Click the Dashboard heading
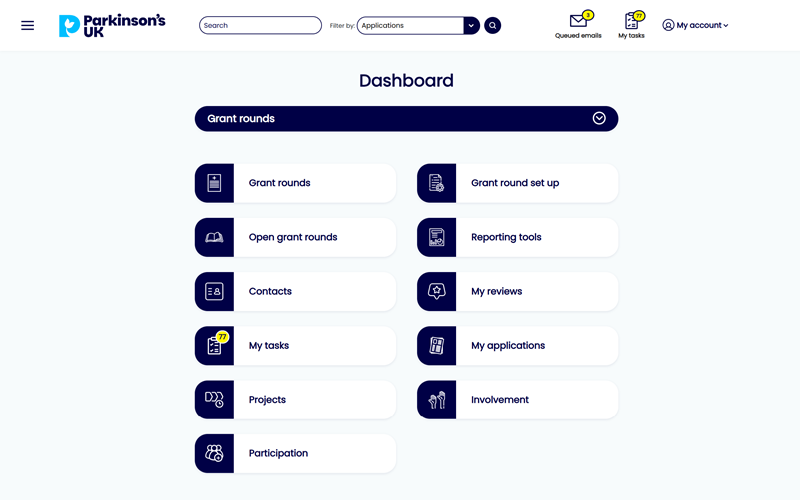800x500 pixels. pos(406,81)
